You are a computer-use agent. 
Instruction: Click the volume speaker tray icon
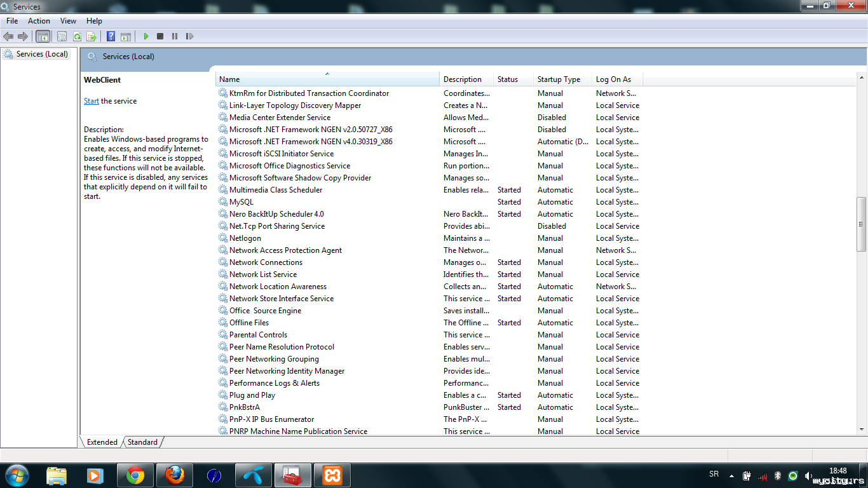click(x=808, y=475)
